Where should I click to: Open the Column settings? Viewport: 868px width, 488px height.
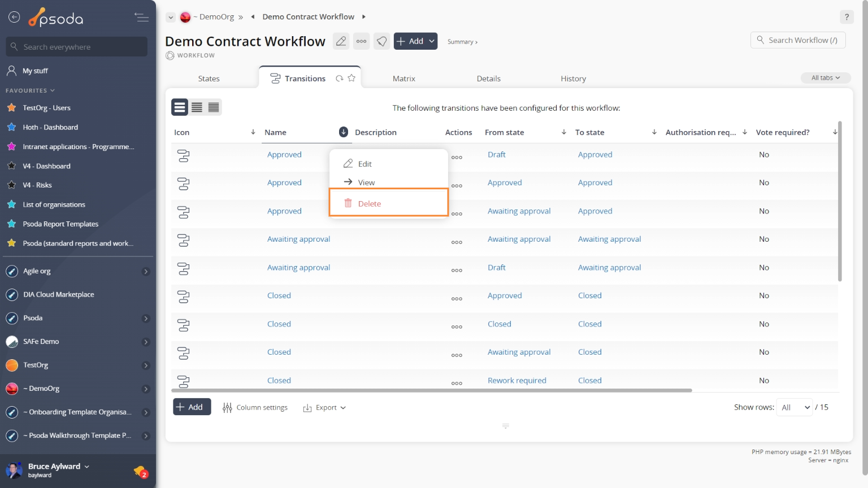[x=255, y=407]
